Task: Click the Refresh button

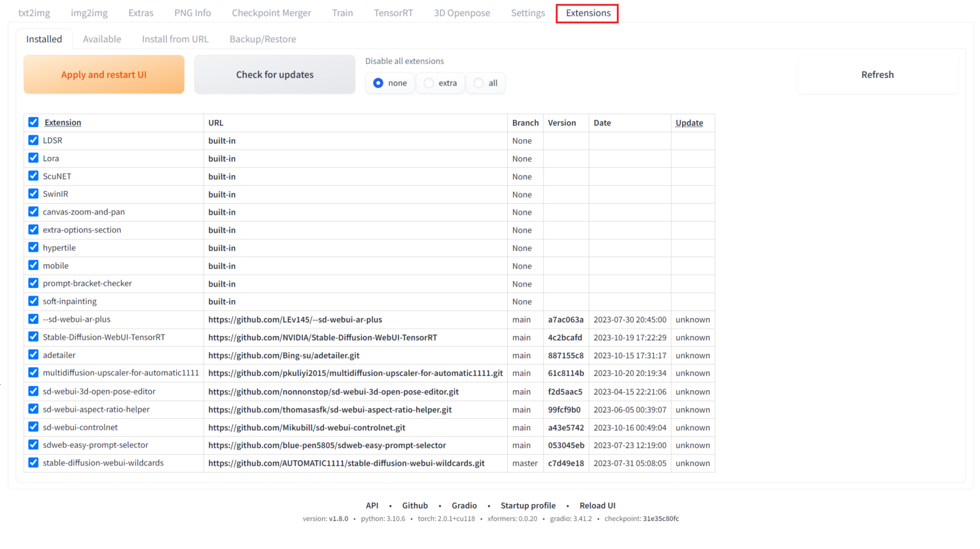Action: click(x=877, y=74)
